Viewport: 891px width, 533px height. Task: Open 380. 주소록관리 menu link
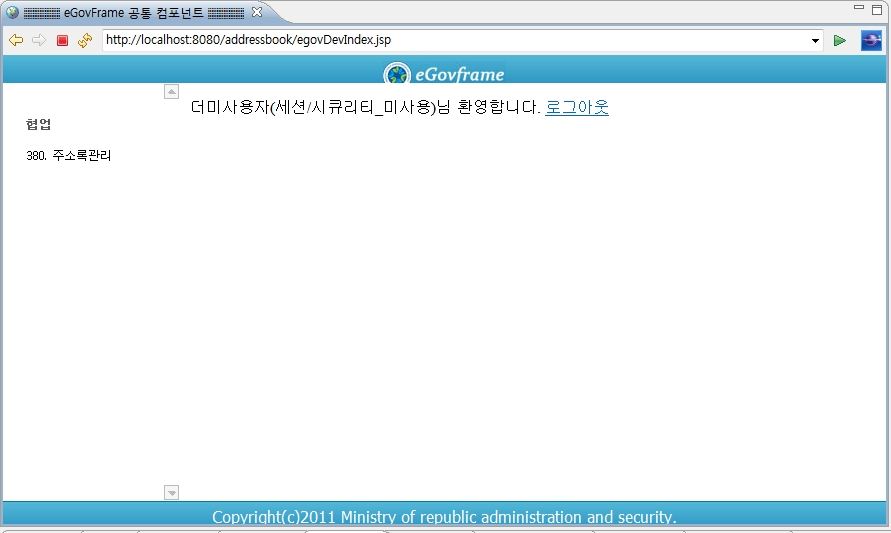click(69, 156)
